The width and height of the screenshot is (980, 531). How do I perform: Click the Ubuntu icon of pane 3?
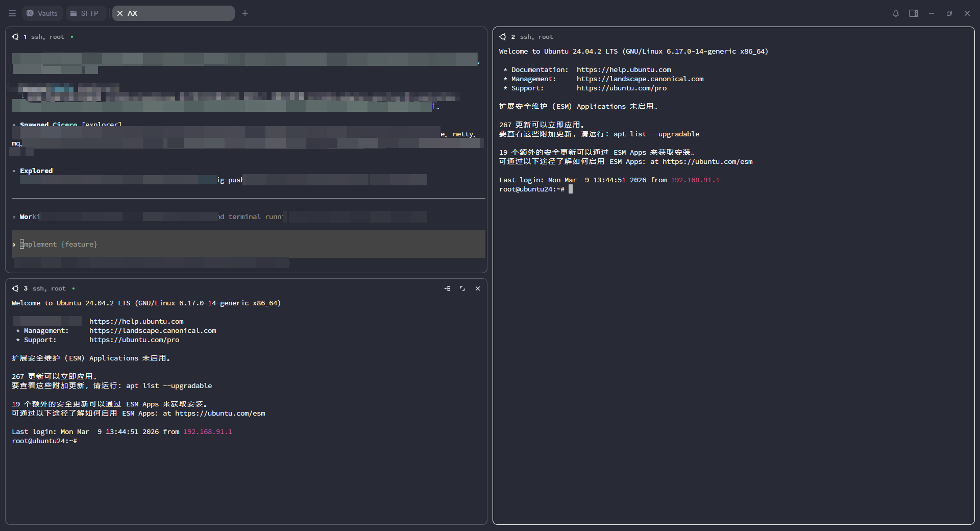(15, 288)
